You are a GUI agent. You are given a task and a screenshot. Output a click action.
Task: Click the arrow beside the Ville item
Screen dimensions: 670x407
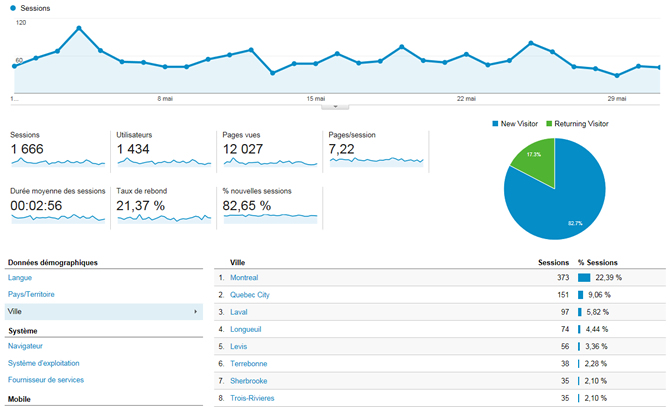195,312
